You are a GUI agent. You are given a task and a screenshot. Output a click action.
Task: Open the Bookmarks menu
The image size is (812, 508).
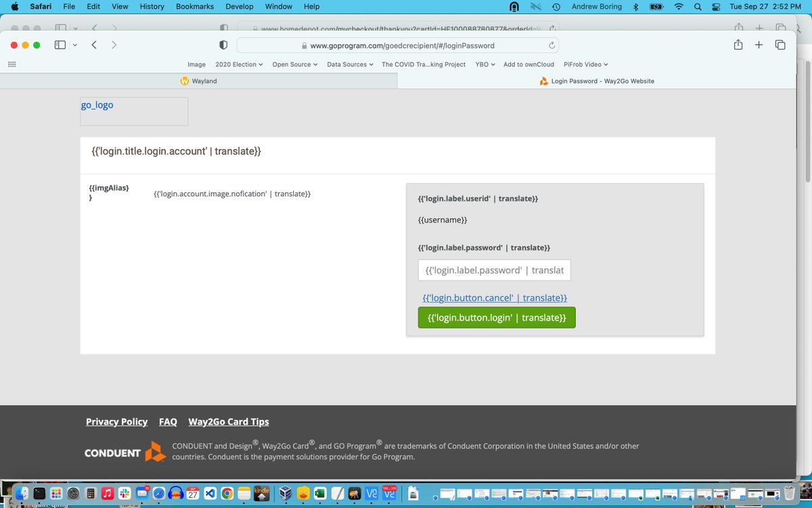point(195,6)
